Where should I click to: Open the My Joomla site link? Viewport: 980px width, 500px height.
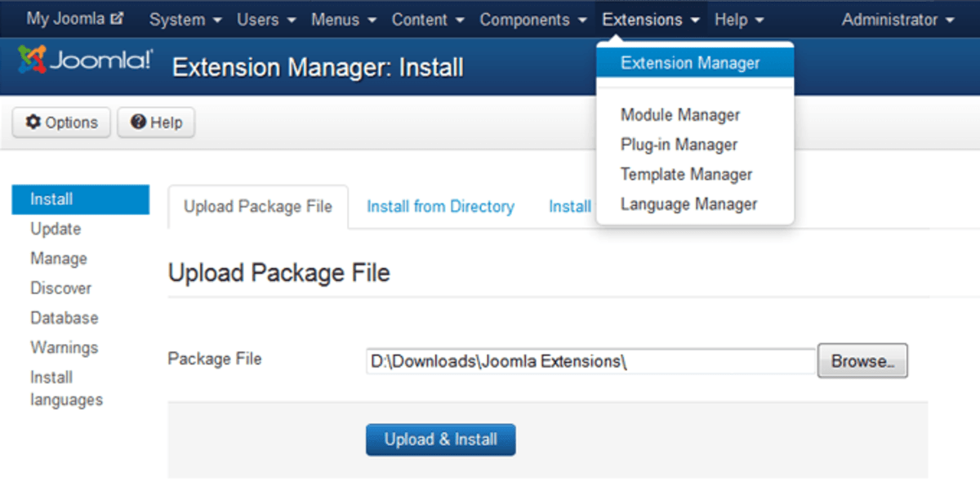74,19
